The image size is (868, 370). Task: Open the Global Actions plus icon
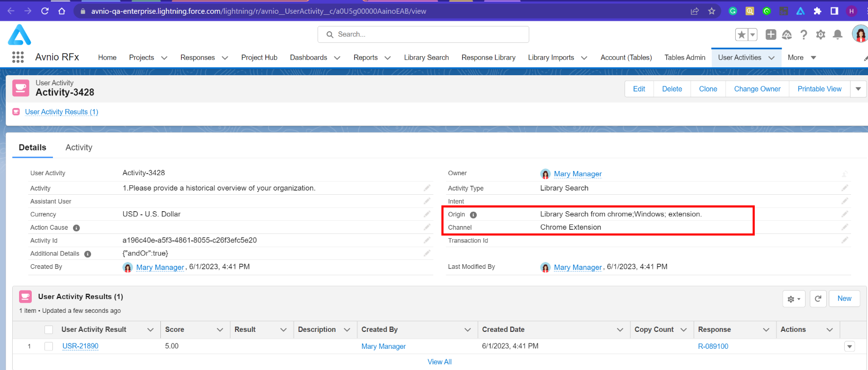(771, 34)
